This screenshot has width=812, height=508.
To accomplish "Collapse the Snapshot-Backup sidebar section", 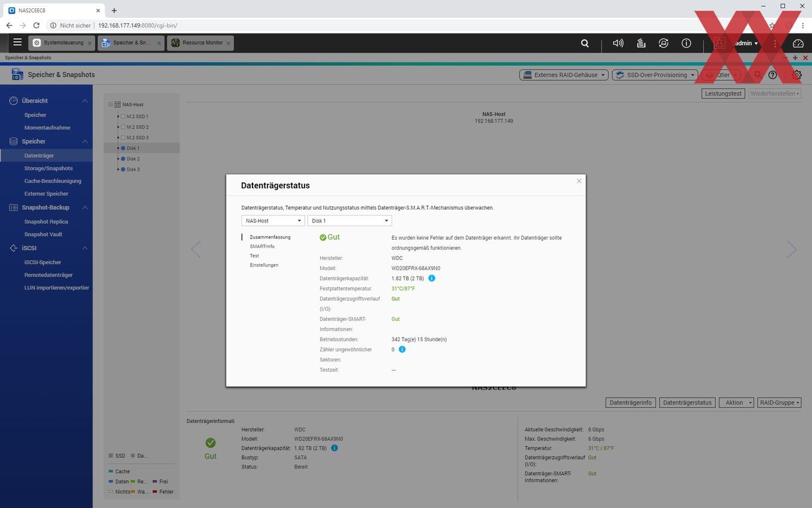I will [x=85, y=207].
